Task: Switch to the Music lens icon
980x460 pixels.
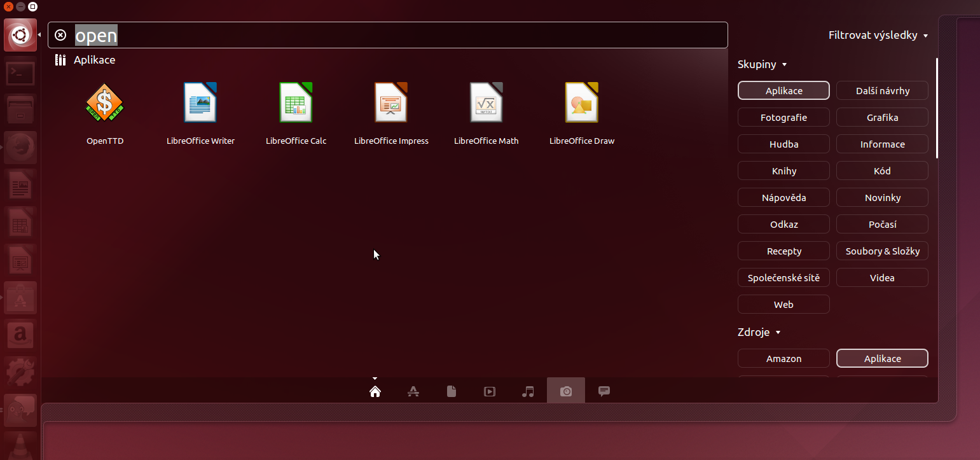Action: point(528,391)
